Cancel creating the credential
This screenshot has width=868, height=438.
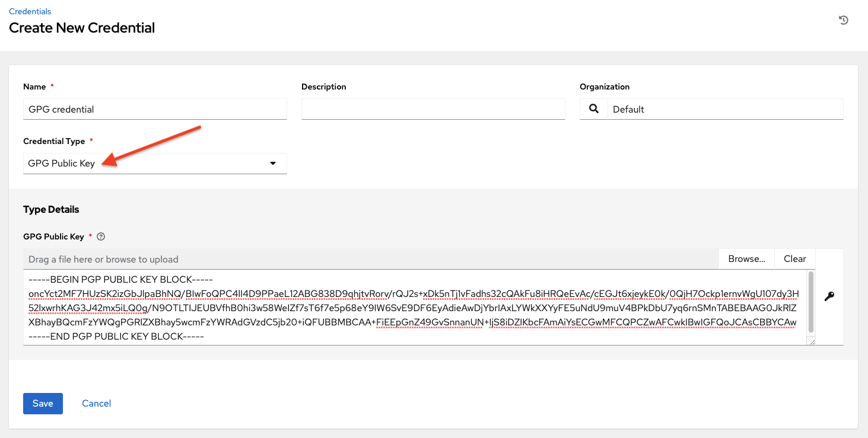pyautogui.click(x=96, y=403)
